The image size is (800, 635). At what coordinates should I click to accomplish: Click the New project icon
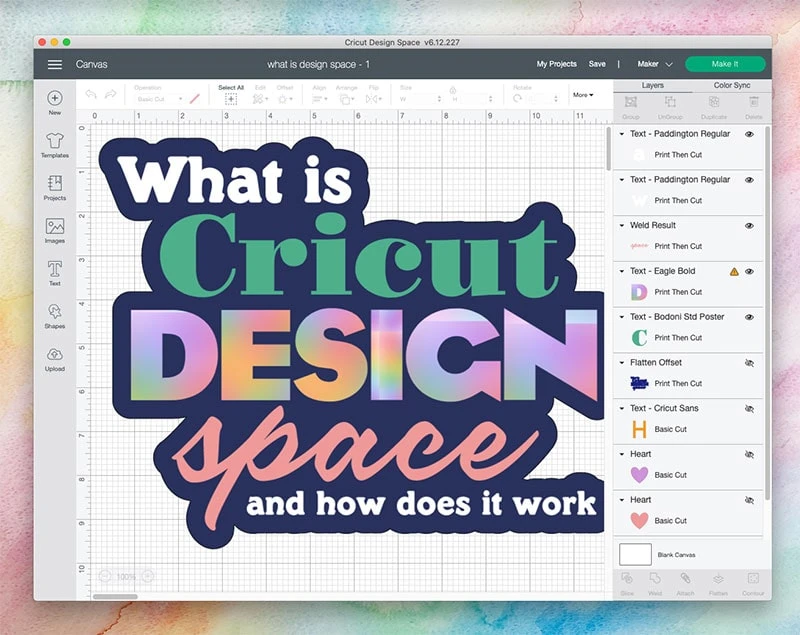[x=55, y=99]
